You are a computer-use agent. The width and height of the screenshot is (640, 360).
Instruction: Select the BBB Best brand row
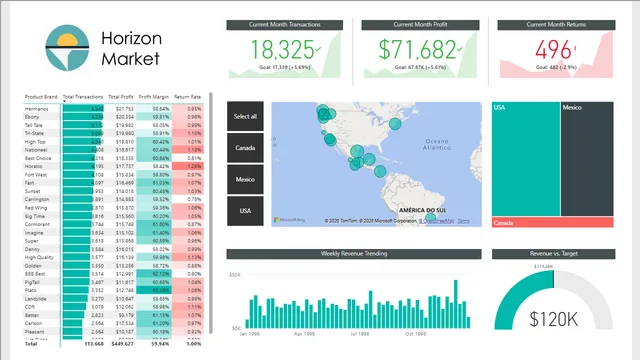tap(113, 274)
